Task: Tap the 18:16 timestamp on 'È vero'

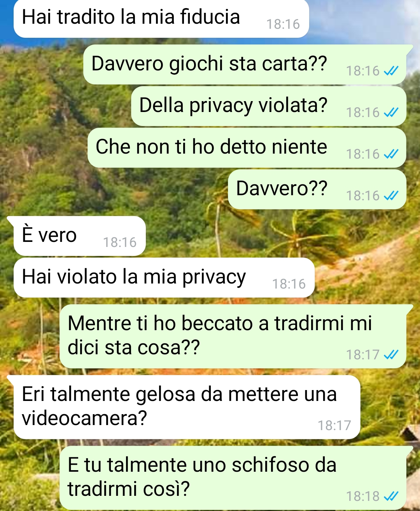Action: coord(120,242)
